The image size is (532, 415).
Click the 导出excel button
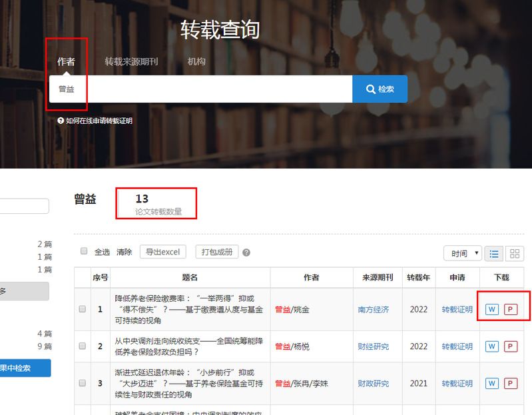click(163, 252)
